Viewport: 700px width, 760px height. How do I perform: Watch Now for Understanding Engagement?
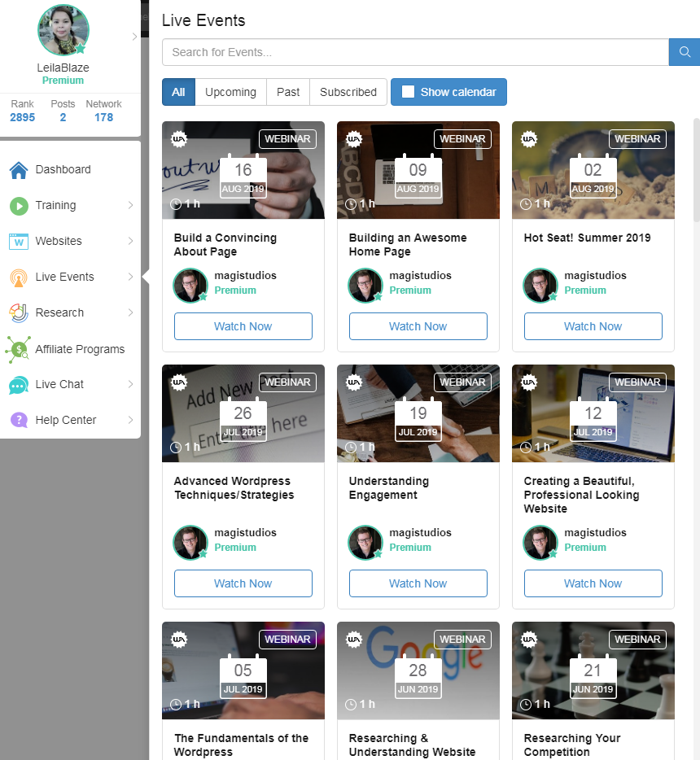tap(418, 583)
